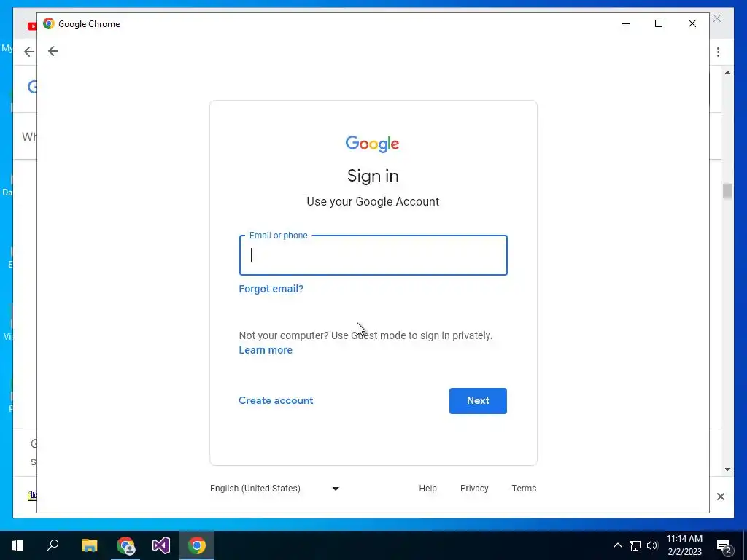This screenshot has width=747, height=560.
Task: Close the background browser window with its X
Action: (x=717, y=18)
